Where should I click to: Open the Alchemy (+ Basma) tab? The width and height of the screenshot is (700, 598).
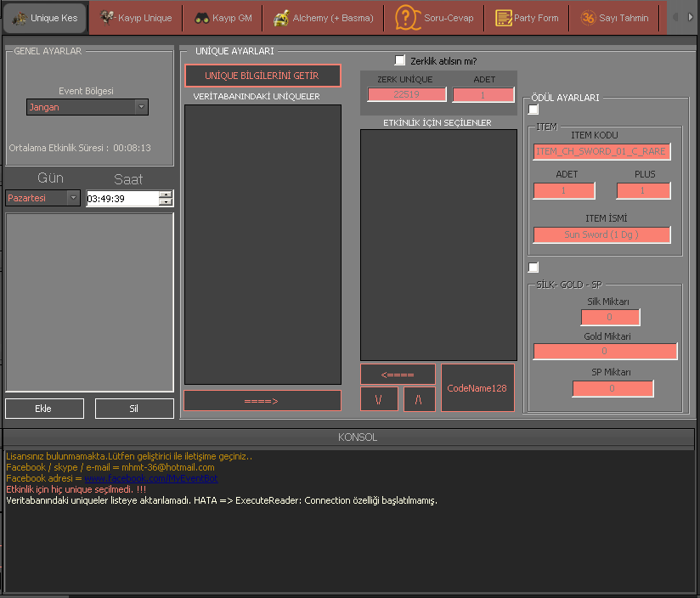click(x=323, y=18)
